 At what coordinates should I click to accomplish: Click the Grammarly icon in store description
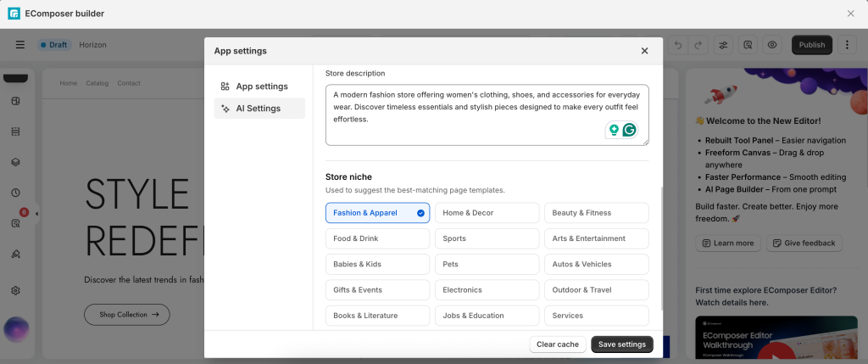630,130
